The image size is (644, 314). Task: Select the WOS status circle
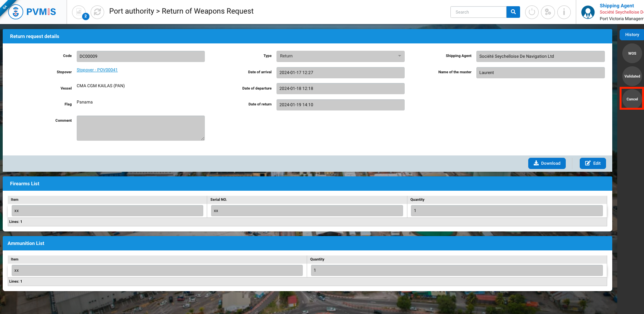pos(632,53)
